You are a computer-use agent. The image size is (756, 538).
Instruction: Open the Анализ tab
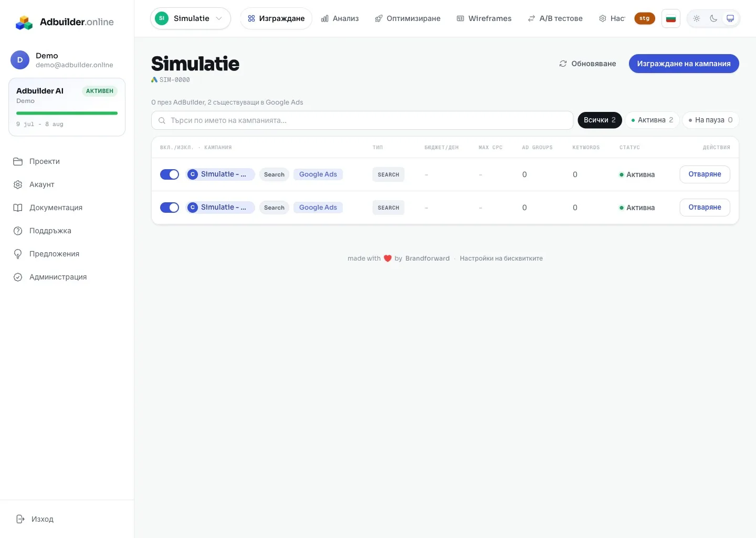[x=340, y=18]
